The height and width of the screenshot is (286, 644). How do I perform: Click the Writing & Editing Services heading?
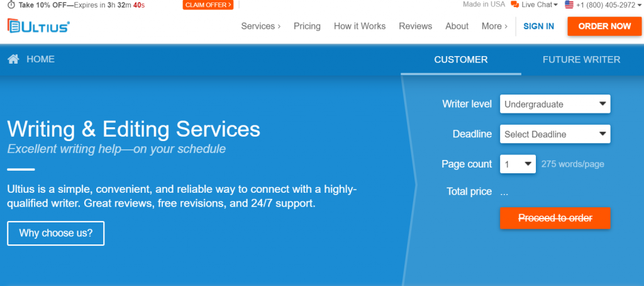133,129
